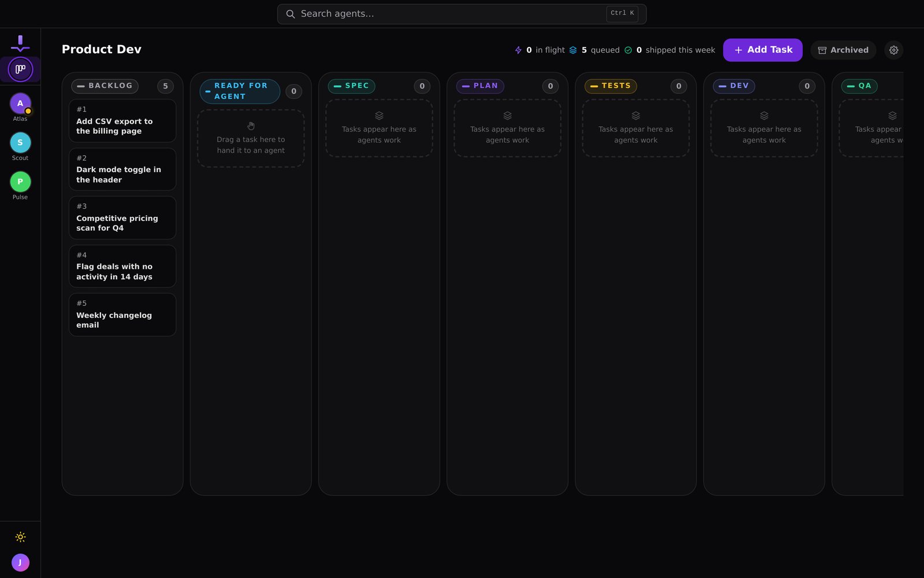Click the layers icon in Spec column
924x578 pixels.
(x=379, y=116)
